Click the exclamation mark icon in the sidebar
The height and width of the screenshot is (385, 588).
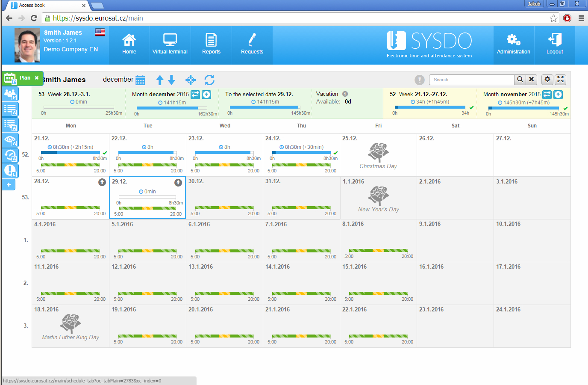[x=9, y=171]
